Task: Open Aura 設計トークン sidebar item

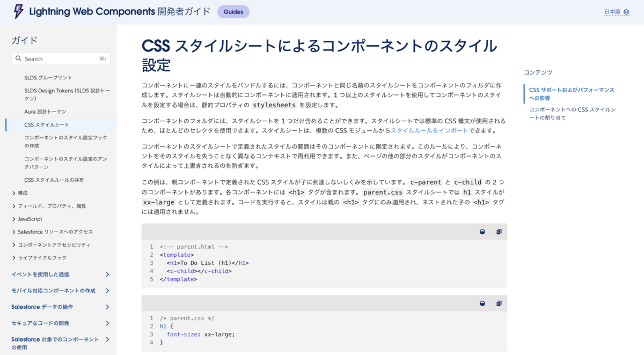Action: coord(46,112)
